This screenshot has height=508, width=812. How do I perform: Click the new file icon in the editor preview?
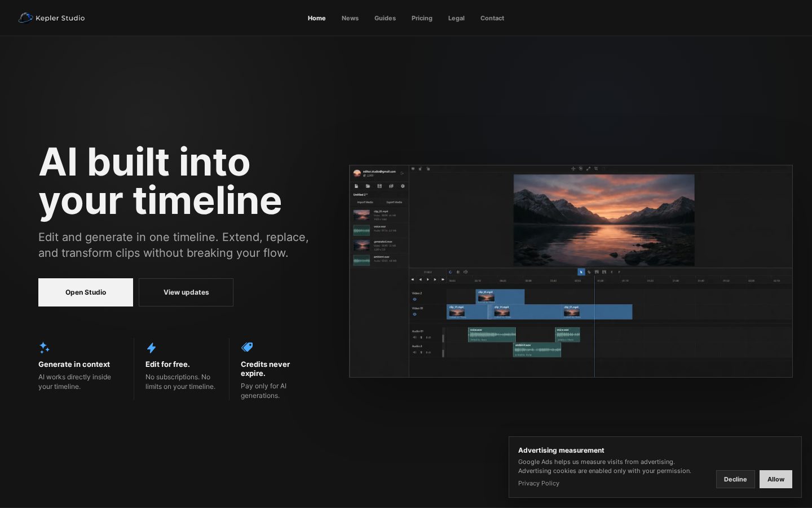[356, 186]
